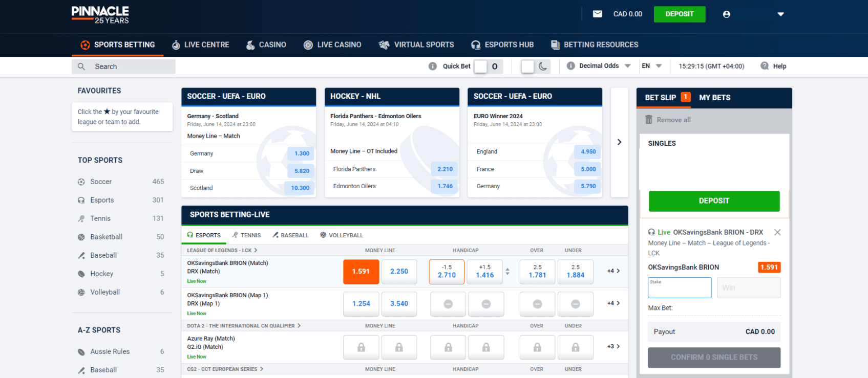The image size is (868, 378).
Task: Click the handicap line stepper arrows
Action: pyautogui.click(x=507, y=272)
